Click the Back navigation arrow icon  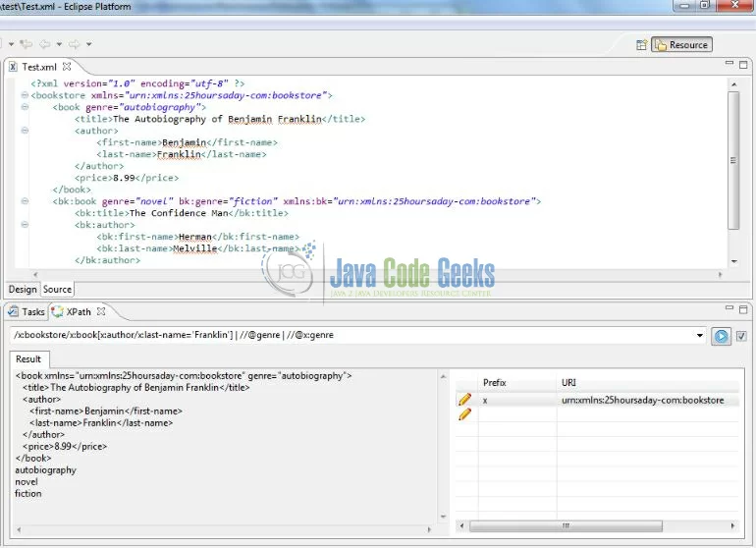point(45,44)
